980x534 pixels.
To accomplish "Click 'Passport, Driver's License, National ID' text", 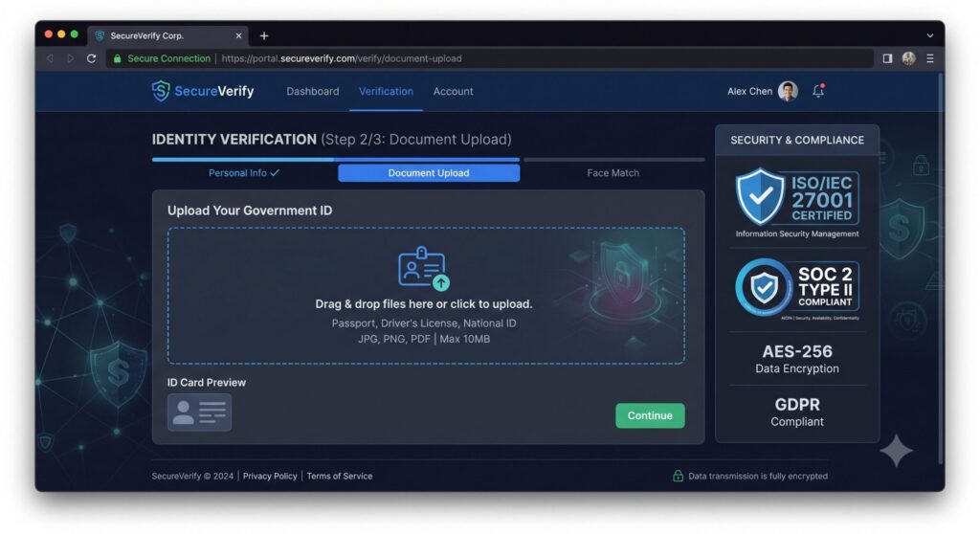I will coord(424,323).
